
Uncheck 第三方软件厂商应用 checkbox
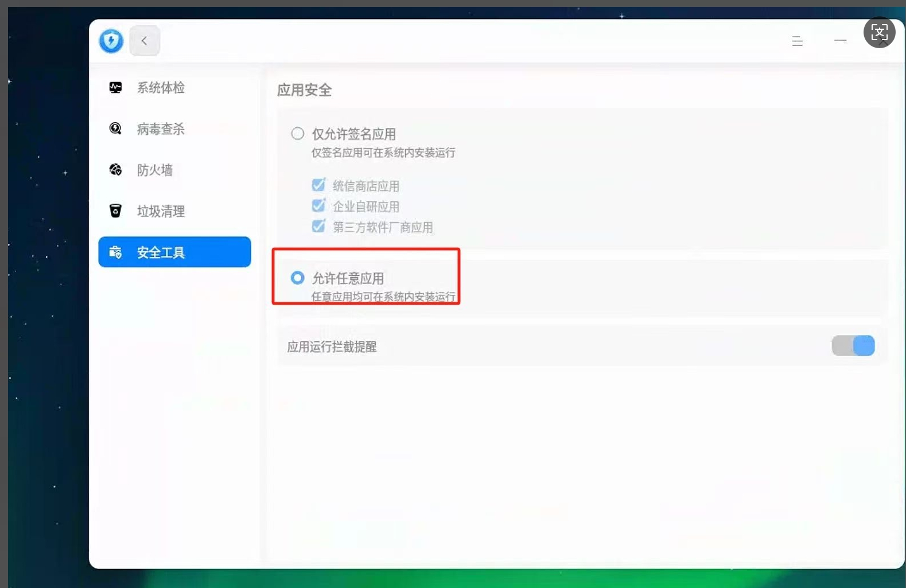318,226
